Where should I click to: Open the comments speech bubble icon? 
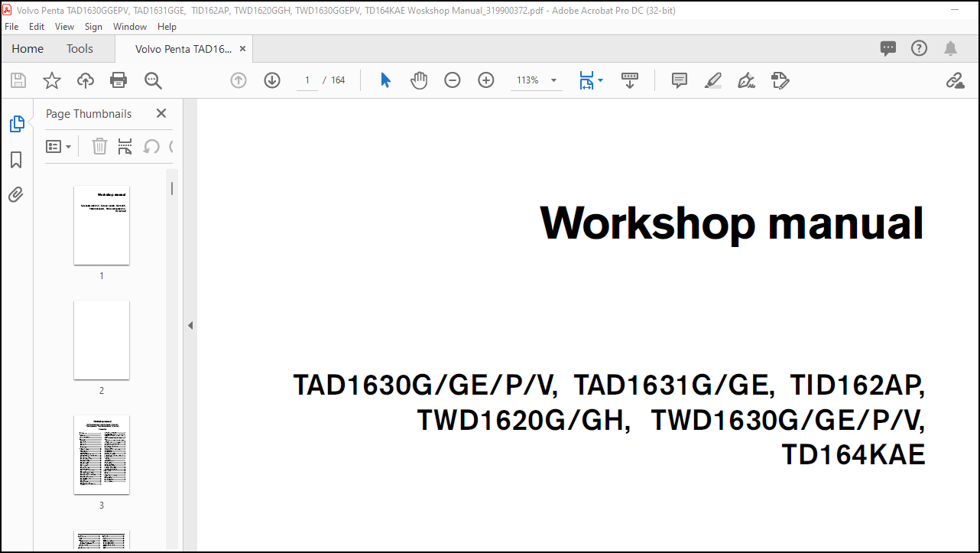pos(888,48)
